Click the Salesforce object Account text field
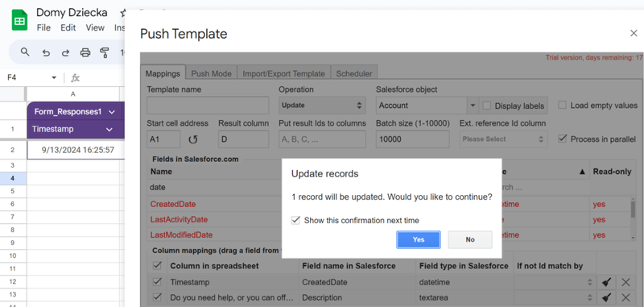Image resolution: width=644 pixels, height=307 pixels. click(x=422, y=106)
